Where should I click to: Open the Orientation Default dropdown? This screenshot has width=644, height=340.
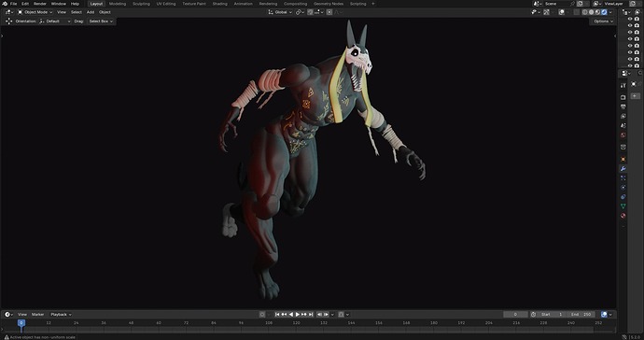click(x=55, y=21)
